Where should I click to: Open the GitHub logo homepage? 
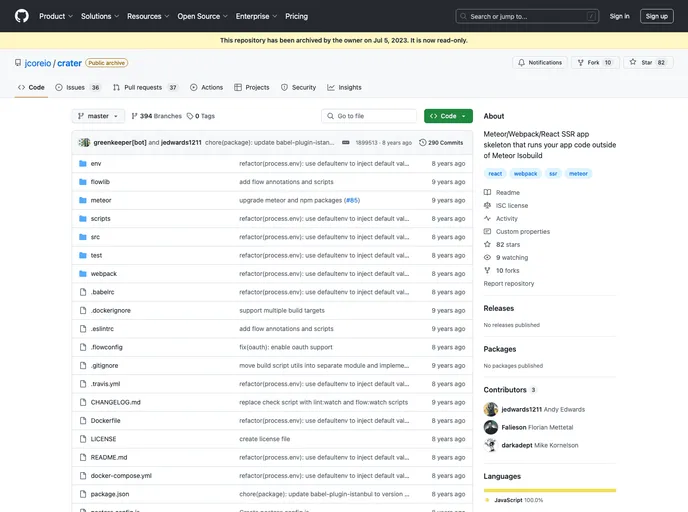(22, 16)
